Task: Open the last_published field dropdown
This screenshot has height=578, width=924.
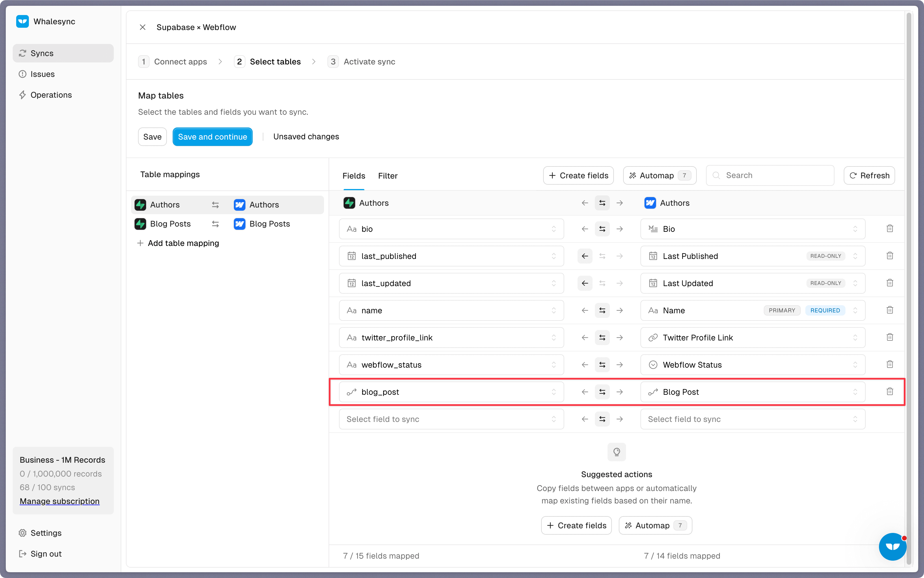Action: (x=451, y=256)
